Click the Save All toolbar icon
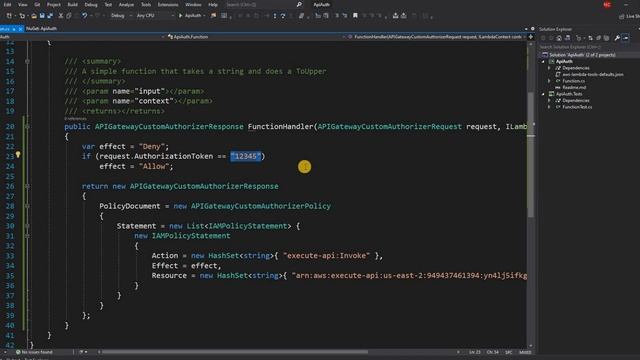 pyautogui.click(x=50, y=16)
